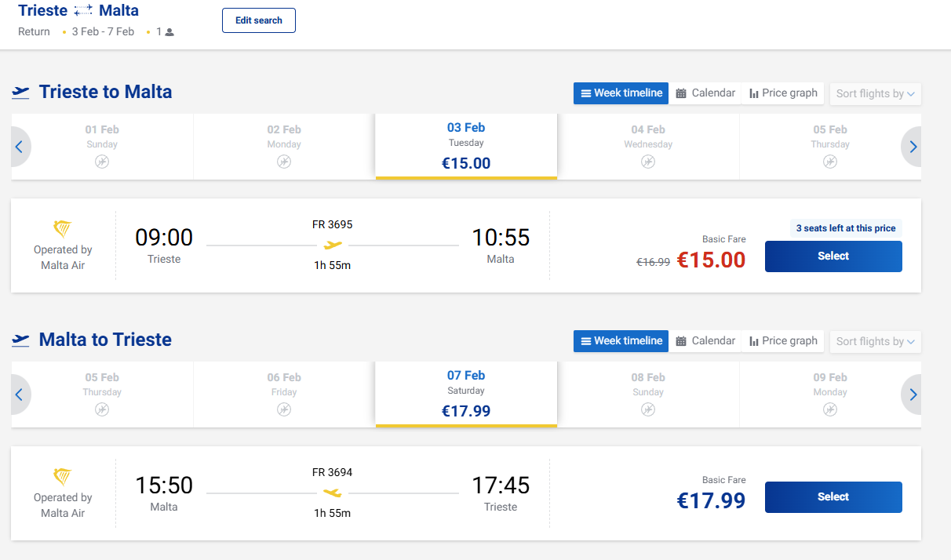Click the Ryanair harp logo on outbound flight

[x=63, y=229]
